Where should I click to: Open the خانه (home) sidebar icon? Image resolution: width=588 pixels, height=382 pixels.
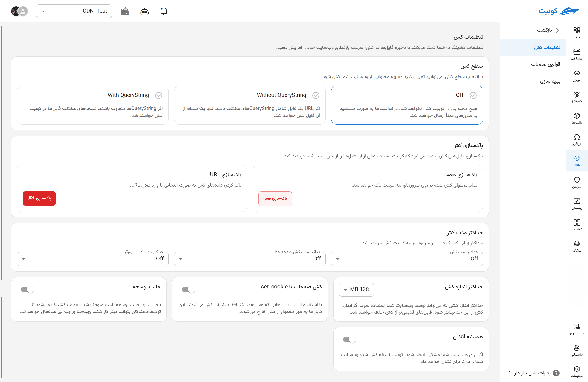pyautogui.click(x=577, y=33)
